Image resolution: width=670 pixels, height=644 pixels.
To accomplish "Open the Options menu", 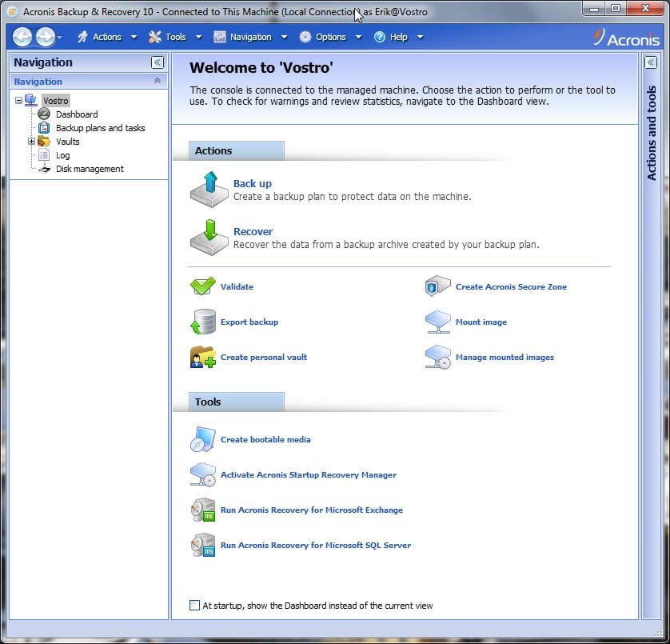I will [331, 38].
